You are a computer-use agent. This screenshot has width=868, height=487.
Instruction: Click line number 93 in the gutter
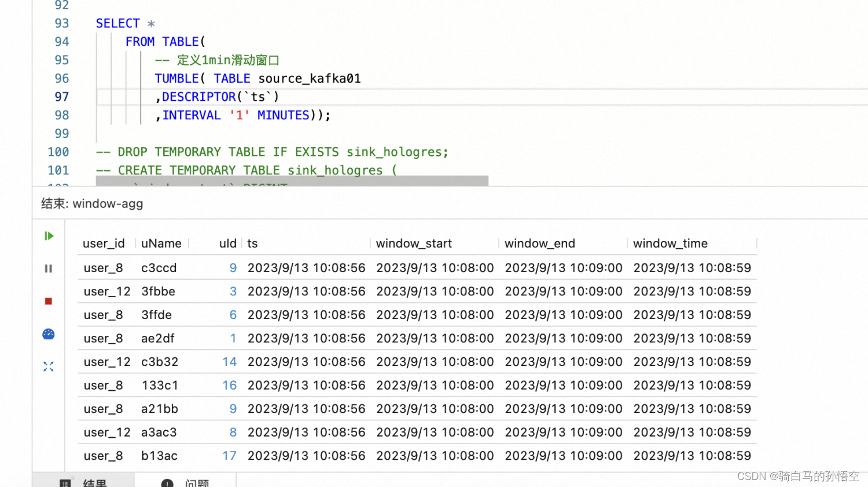[x=62, y=23]
